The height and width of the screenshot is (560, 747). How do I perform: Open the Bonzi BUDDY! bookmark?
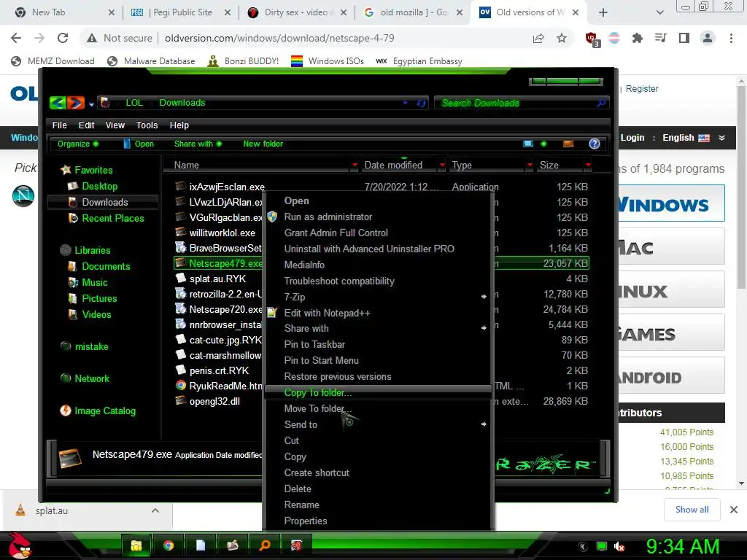[x=244, y=61]
